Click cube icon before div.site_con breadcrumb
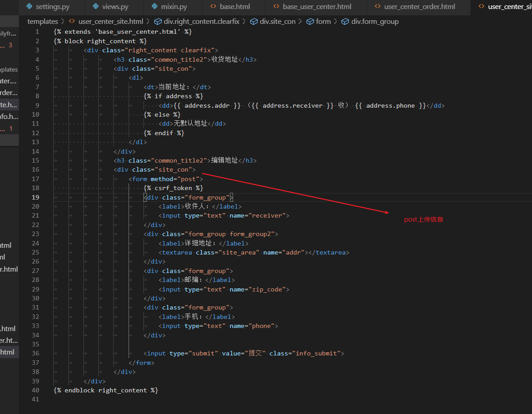This screenshot has height=414, width=532. coord(254,21)
